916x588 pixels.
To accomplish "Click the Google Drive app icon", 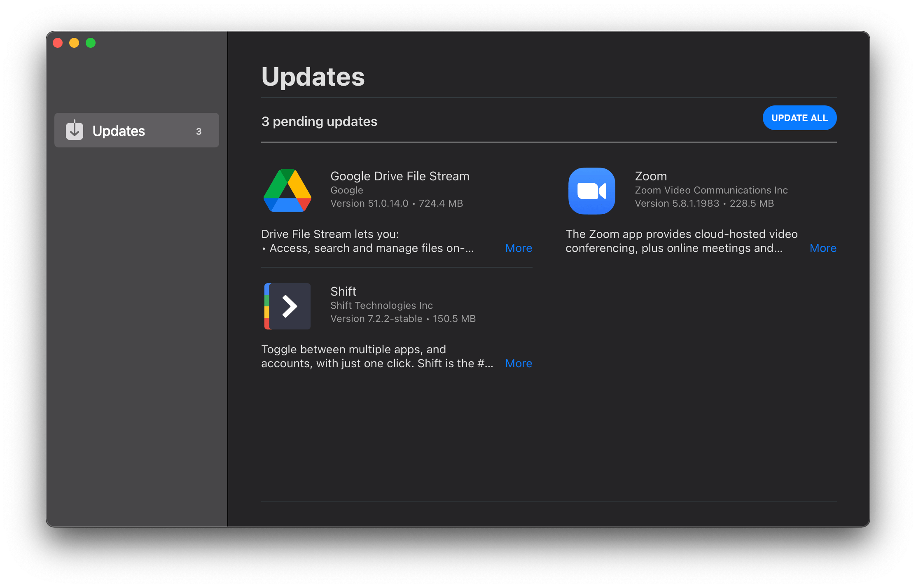I will 287,191.
